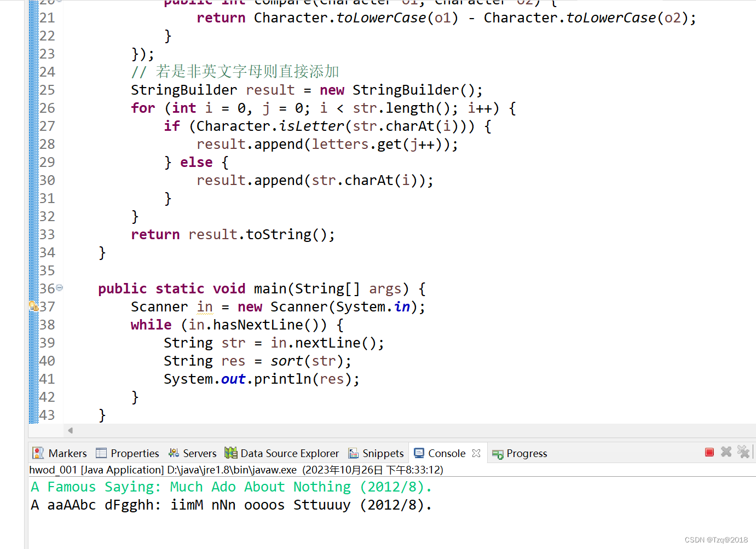
Task: Click the Servers tab icon
Action: click(x=174, y=453)
